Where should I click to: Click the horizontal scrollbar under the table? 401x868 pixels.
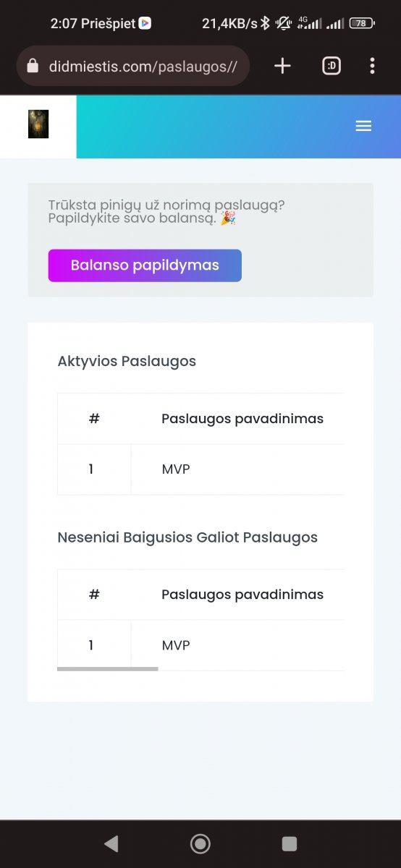click(x=107, y=669)
